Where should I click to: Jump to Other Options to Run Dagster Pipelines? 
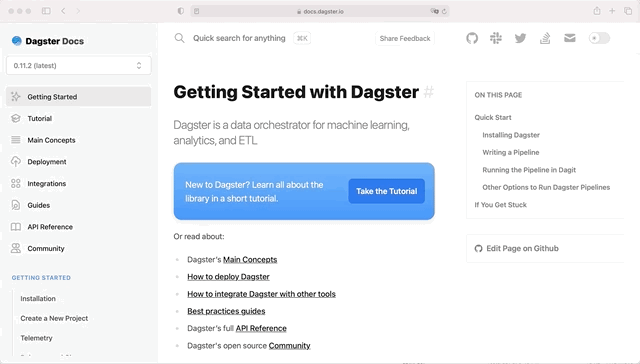pos(546,187)
